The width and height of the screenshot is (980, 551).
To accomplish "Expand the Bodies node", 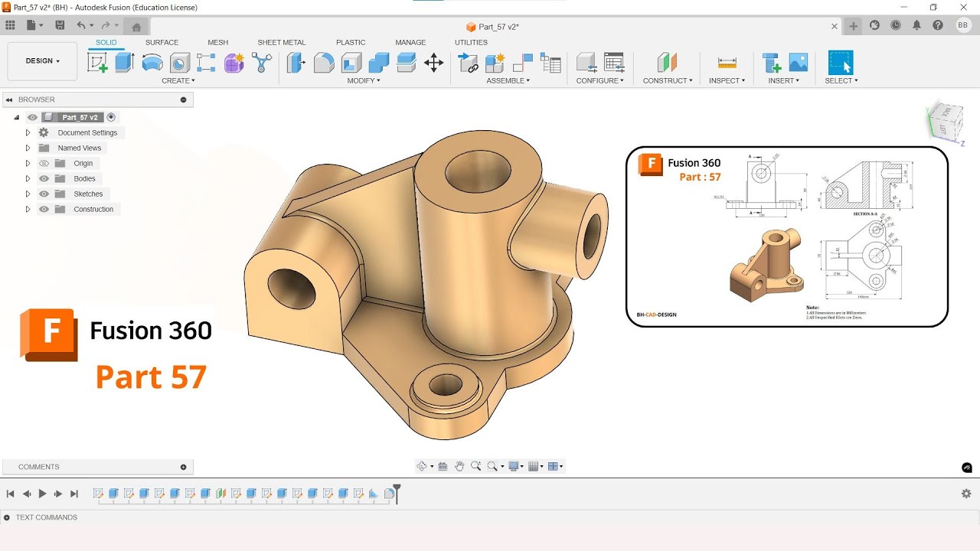I will (28, 178).
